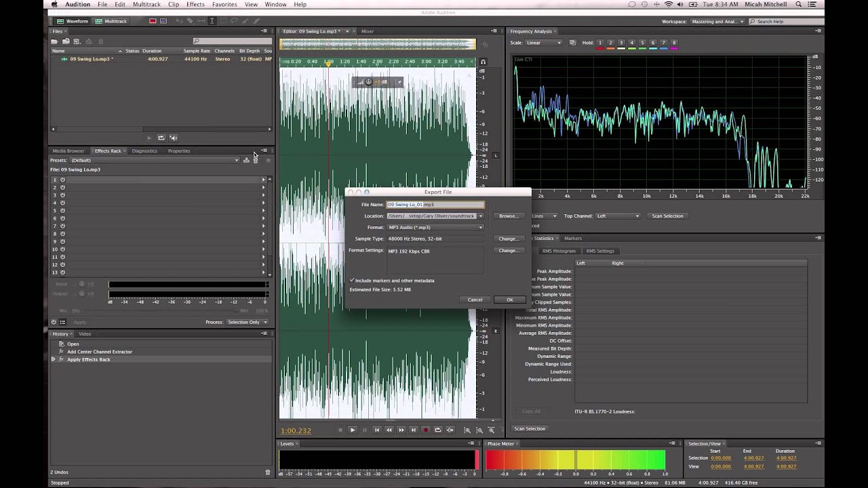
Task: Click the Stop button in editor transport
Action: (340, 430)
